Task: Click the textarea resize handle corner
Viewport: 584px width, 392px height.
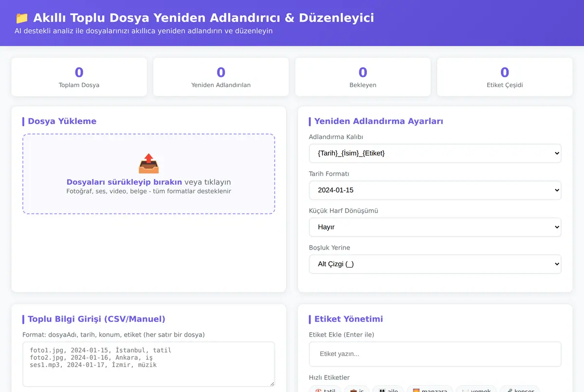Action: [271, 383]
